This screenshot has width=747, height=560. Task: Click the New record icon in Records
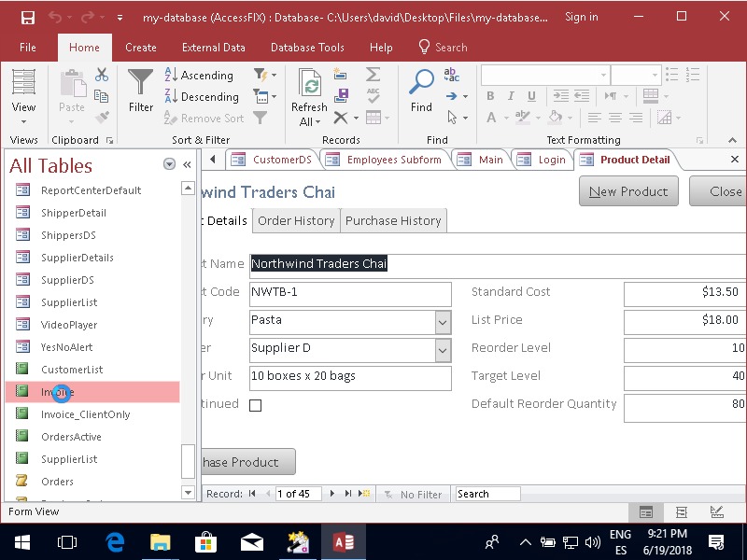point(340,75)
